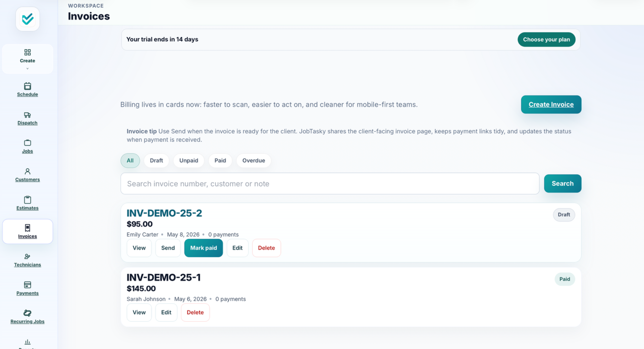
Task: Send invoice INV-DEMO-25-2
Action: [x=168, y=248]
